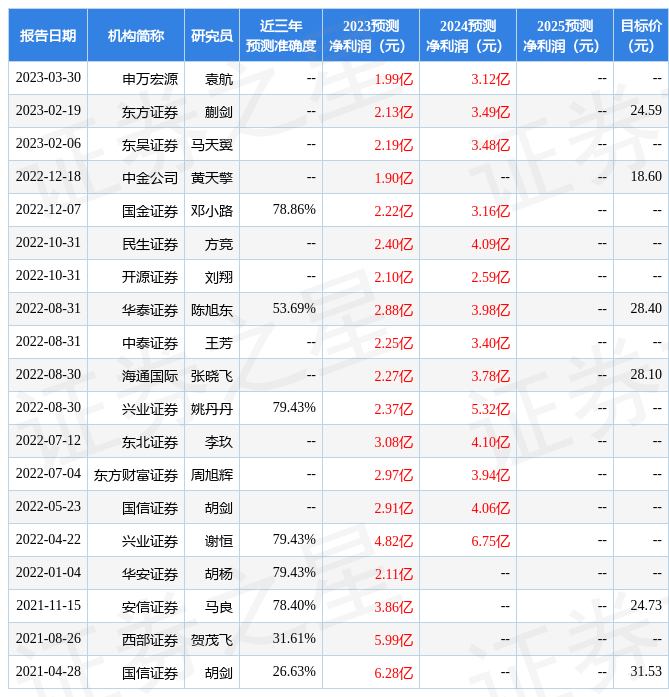Click researcher 刘翔

coord(218,276)
